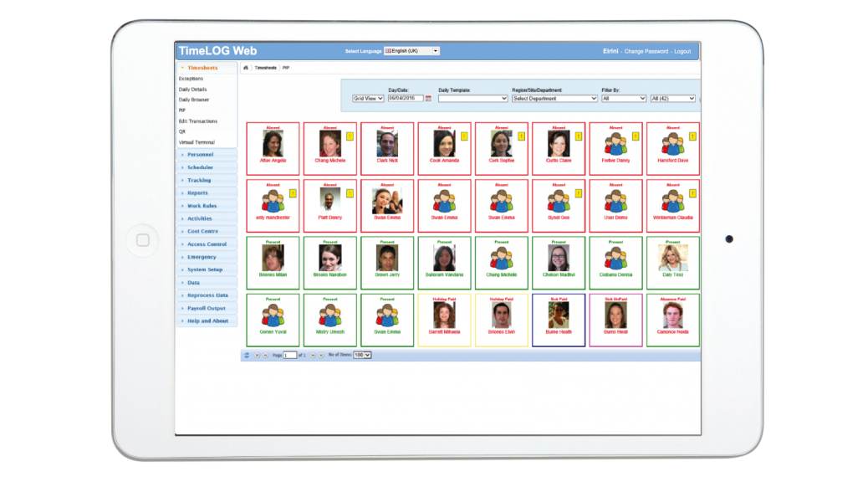Go to the last page using pager arrow
868x482 pixels.
(322, 356)
